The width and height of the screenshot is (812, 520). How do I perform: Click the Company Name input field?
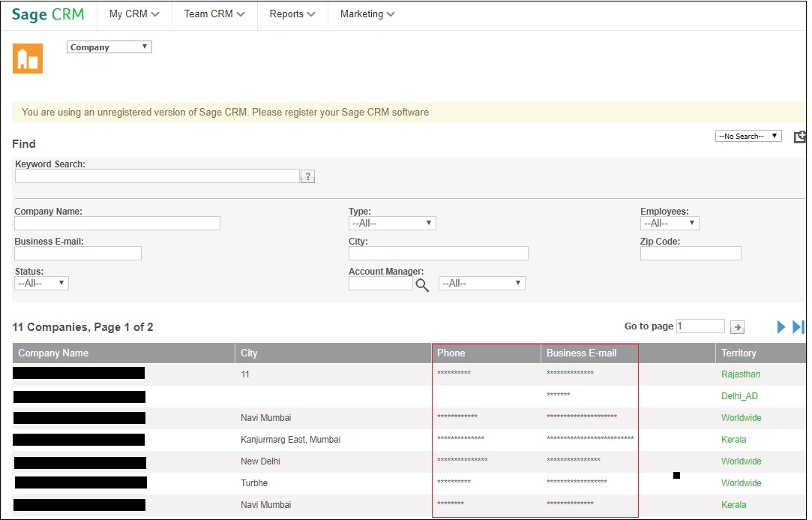[117, 224]
